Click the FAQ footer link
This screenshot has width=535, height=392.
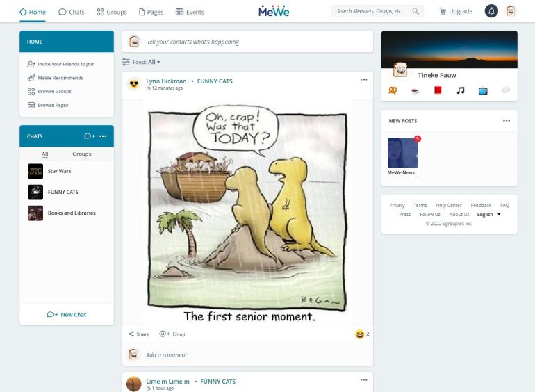[504, 205]
